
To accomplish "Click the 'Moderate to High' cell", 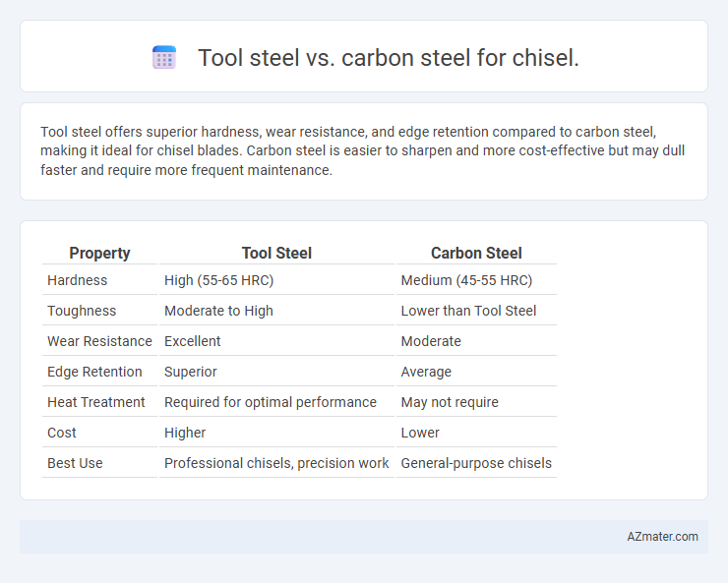I will [x=218, y=311].
